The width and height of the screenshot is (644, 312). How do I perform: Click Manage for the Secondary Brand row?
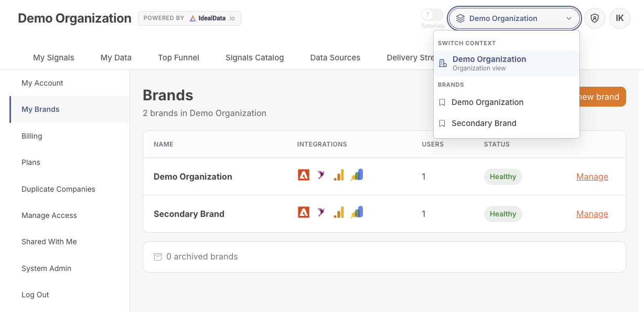[x=592, y=214]
